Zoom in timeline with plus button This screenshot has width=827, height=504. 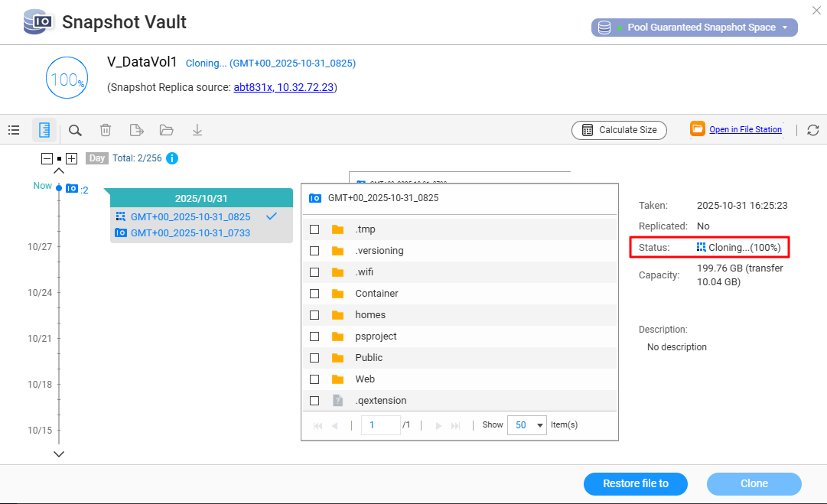click(72, 158)
